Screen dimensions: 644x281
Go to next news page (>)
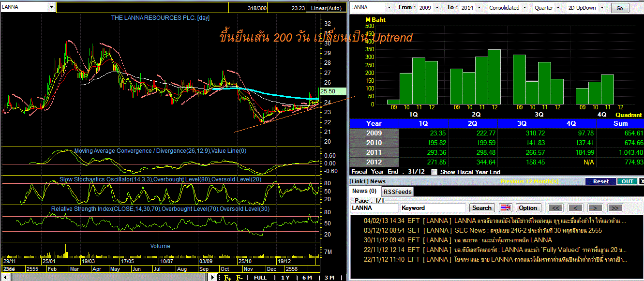point(595,208)
